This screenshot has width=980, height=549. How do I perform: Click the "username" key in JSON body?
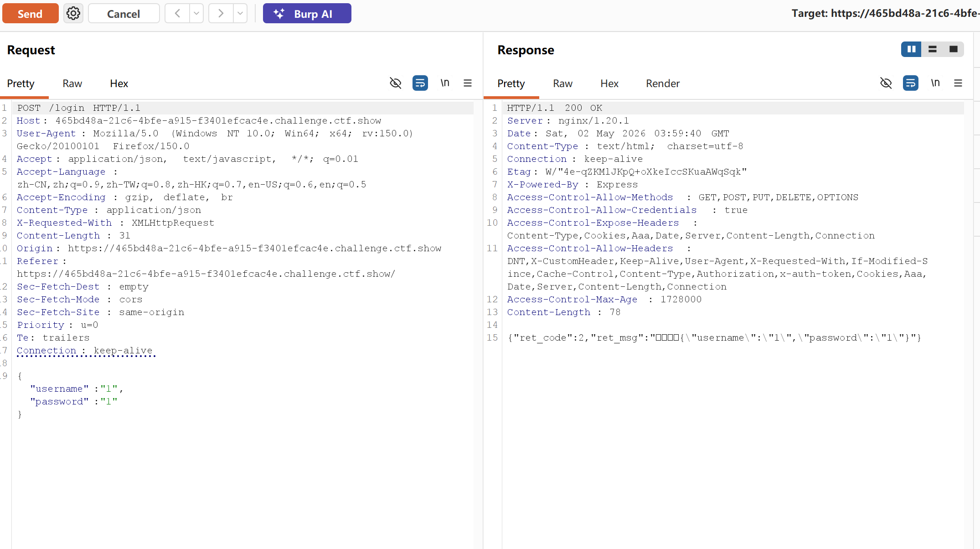click(59, 389)
